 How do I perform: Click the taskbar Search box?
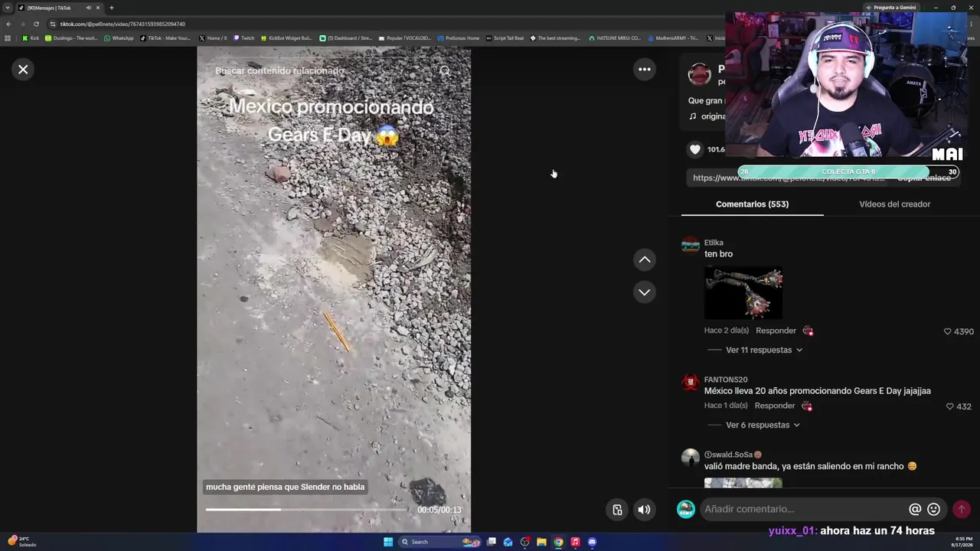point(440,542)
